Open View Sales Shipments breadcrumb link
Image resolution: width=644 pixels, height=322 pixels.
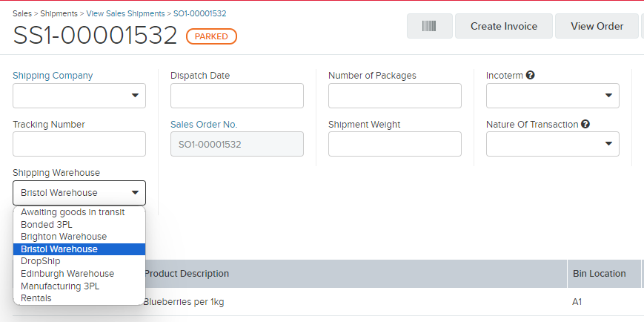[125, 13]
